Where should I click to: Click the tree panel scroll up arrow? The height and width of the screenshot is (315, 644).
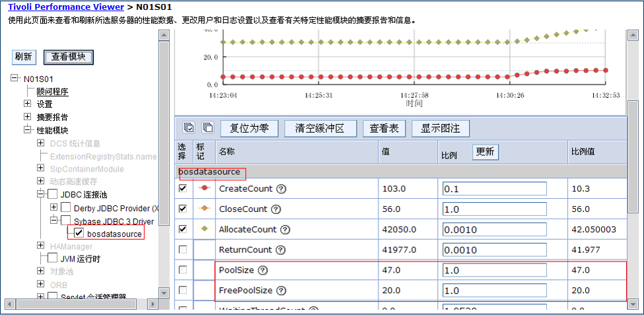(x=164, y=36)
